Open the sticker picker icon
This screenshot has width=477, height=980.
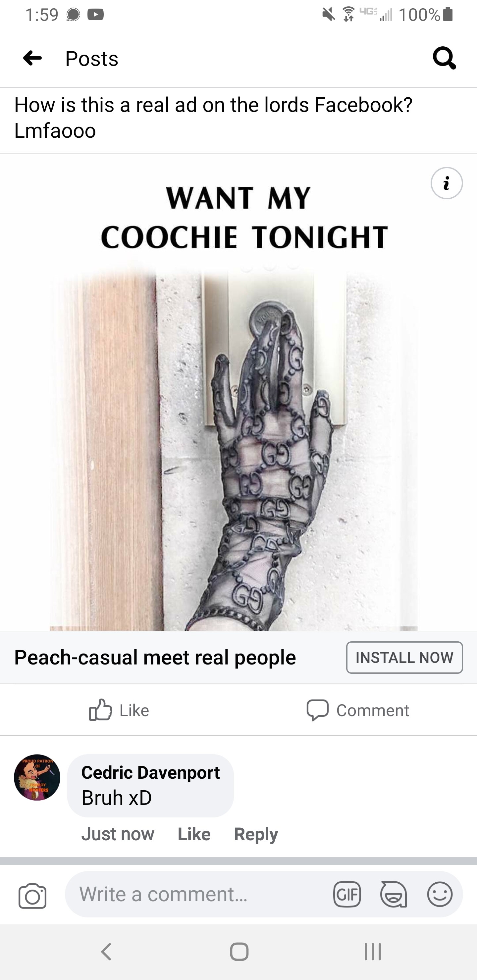click(393, 894)
